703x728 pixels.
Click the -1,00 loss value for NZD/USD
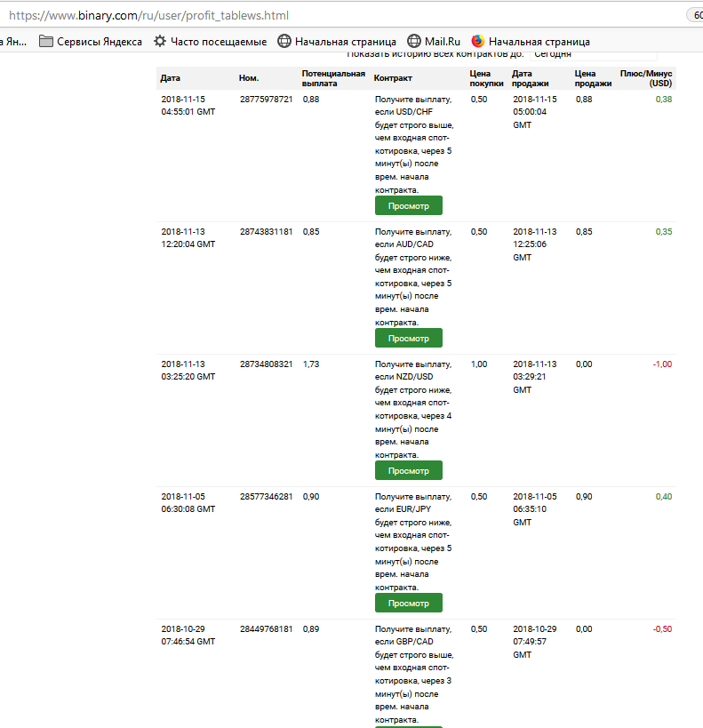661,364
